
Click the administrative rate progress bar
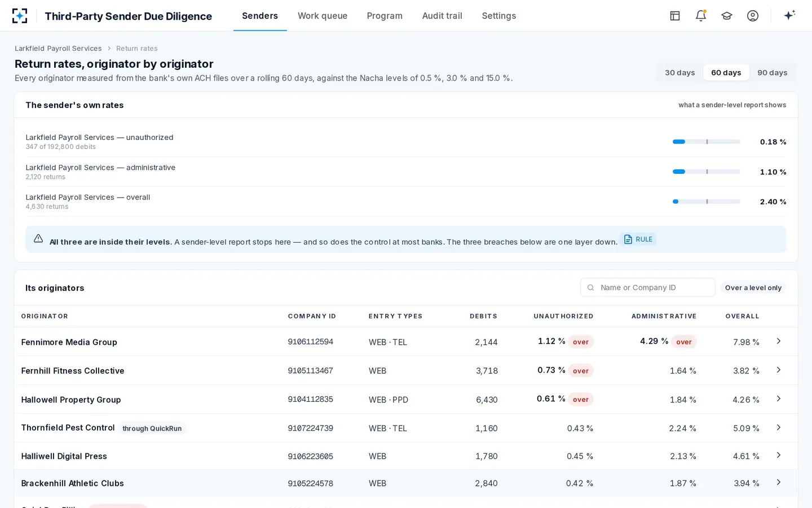(x=707, y=172)
